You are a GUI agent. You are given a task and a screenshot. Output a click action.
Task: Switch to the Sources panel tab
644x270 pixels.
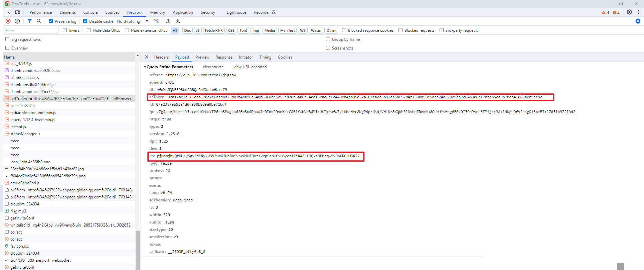tap(112, 12)
